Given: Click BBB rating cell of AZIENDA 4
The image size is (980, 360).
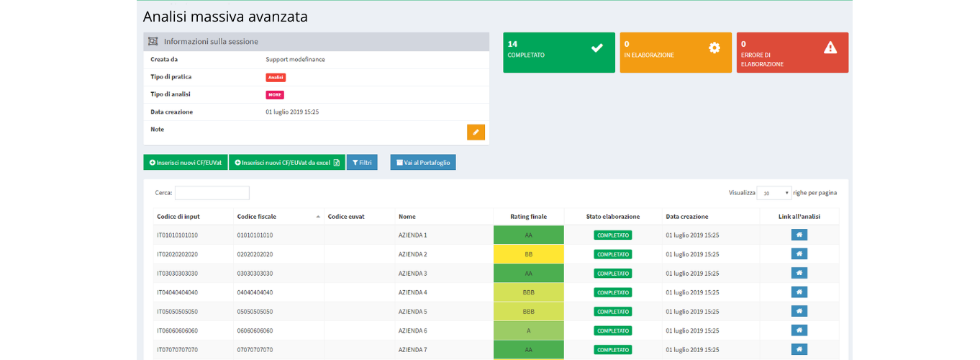Looking at the screenshot, I should point(529,292).
